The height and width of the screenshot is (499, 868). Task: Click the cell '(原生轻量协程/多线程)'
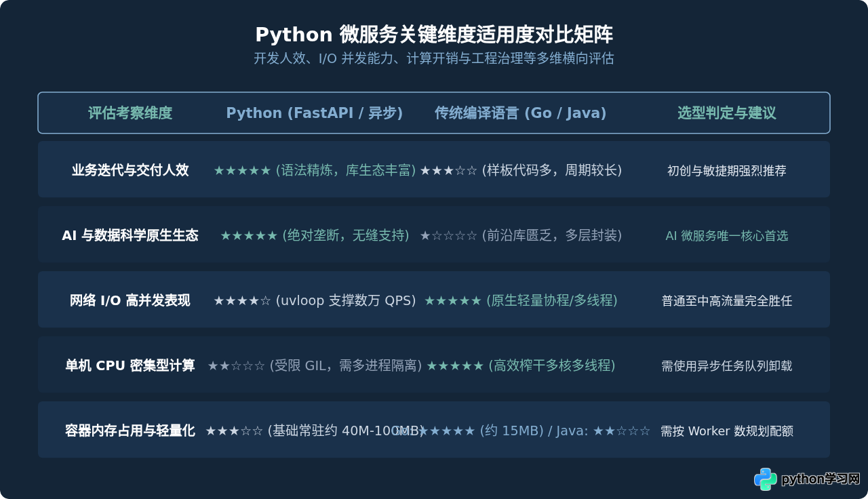552,300
